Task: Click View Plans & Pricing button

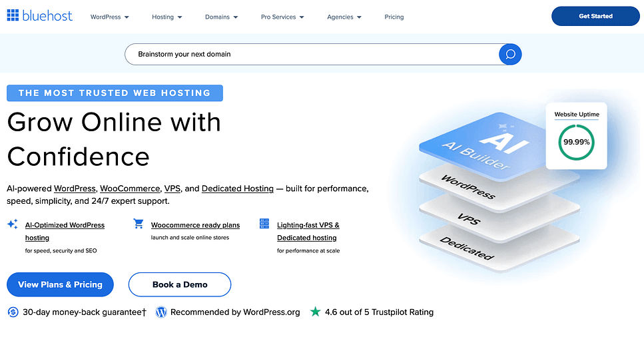Action: click(60, 284)
